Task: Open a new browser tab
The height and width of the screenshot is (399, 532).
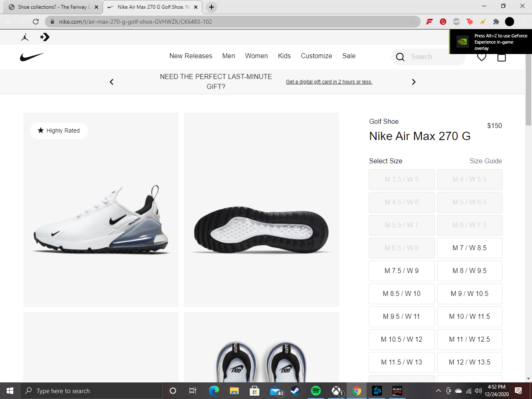Action: [212, 7]
